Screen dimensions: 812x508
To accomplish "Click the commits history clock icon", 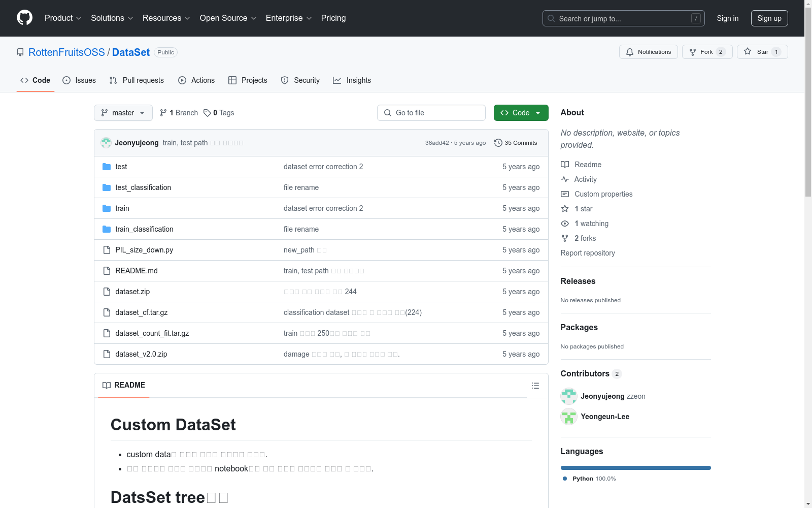I will point(498,143).
